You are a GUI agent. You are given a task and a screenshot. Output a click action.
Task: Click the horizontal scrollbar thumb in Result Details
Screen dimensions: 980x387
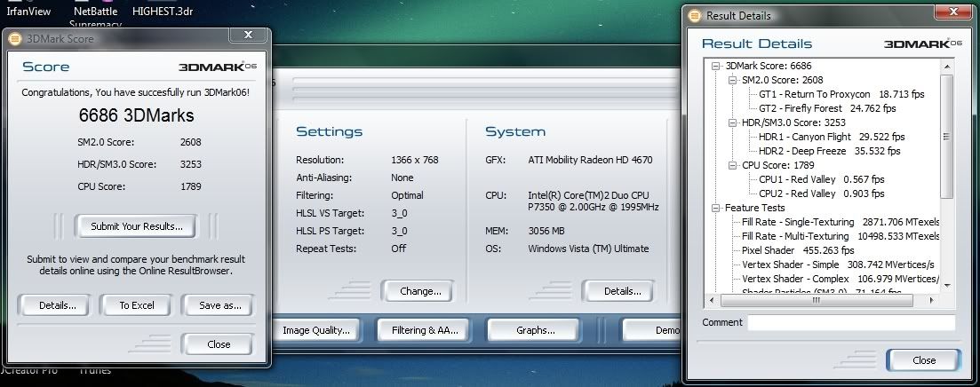coord(817,301)
